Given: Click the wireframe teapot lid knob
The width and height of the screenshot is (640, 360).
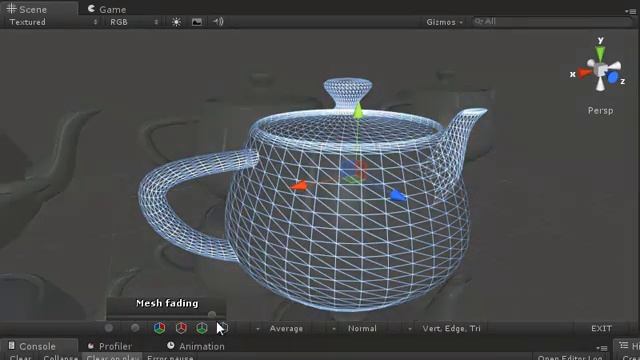Looking at the screenshot, I should point(348,94).
